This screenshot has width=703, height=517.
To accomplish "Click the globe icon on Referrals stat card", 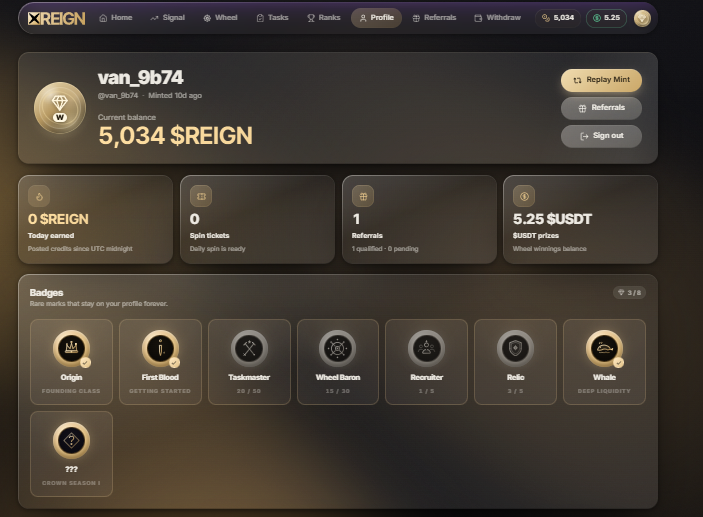I will click(363, 196).
